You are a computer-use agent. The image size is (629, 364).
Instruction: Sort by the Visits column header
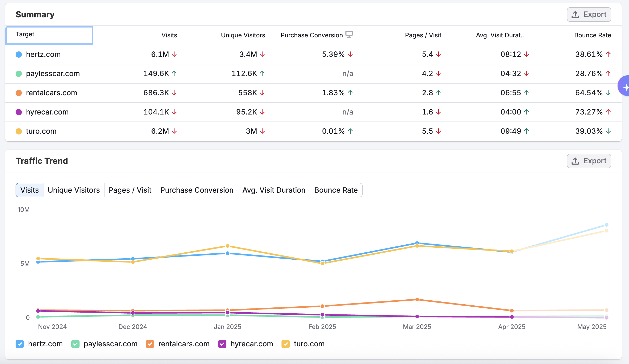point(169,35)
